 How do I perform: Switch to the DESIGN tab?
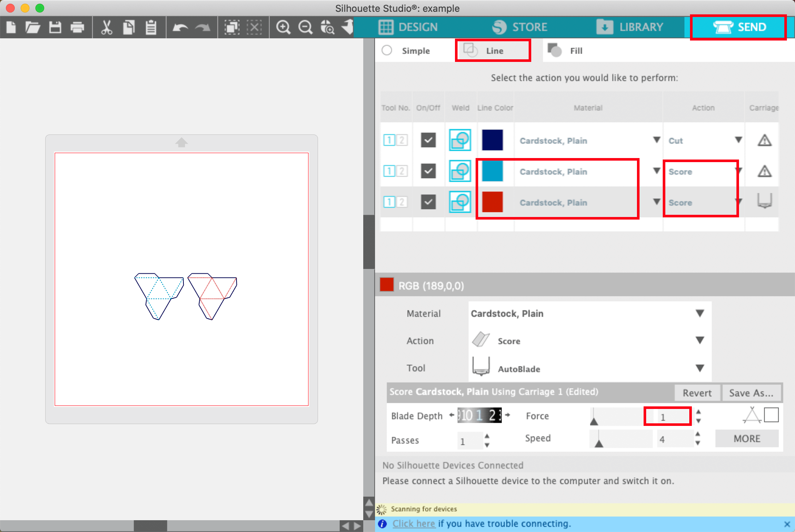pos(408,27)
